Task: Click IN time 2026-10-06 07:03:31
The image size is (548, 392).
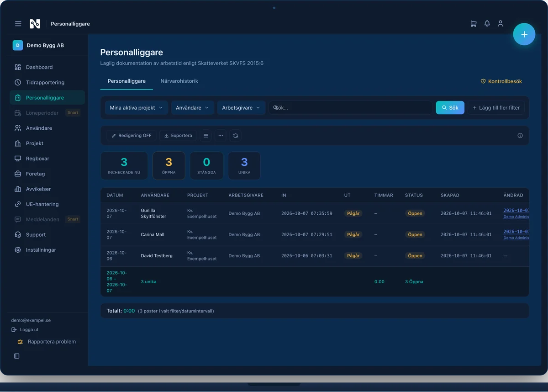Action: pos(307,256)
